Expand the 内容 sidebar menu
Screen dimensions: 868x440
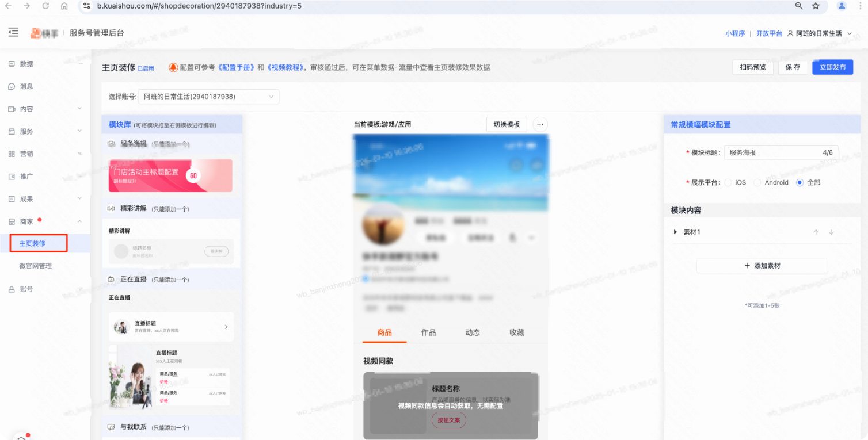tap(79, 109)
